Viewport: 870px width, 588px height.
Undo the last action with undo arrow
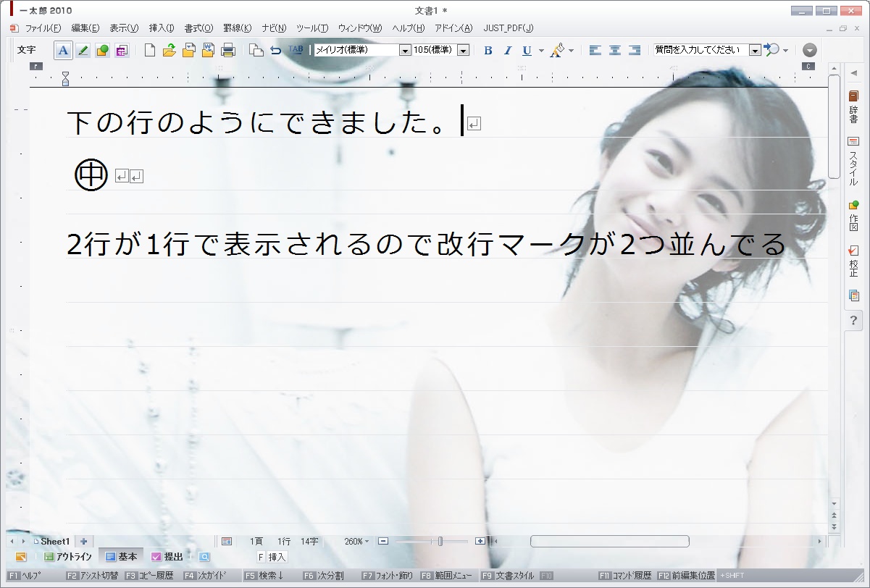(275, 50)
